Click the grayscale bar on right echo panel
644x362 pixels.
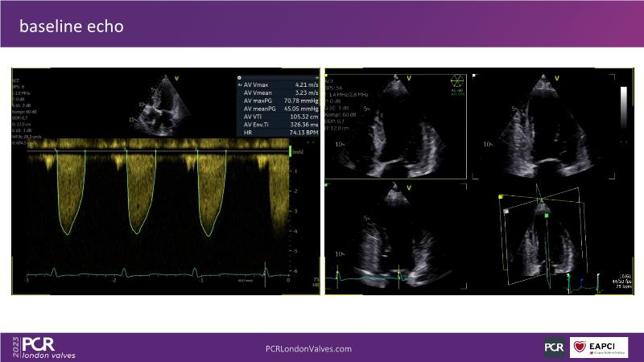(x=622, y=104)
